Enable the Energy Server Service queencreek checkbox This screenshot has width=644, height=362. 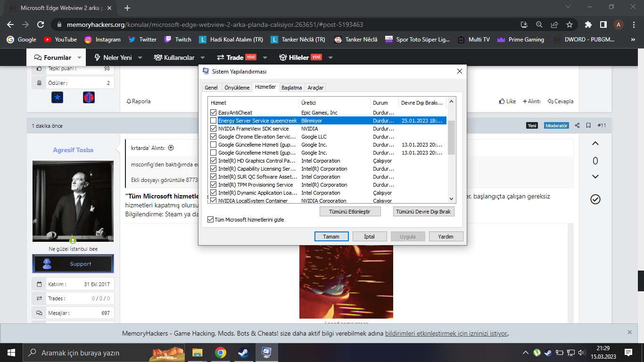(214, 121)
